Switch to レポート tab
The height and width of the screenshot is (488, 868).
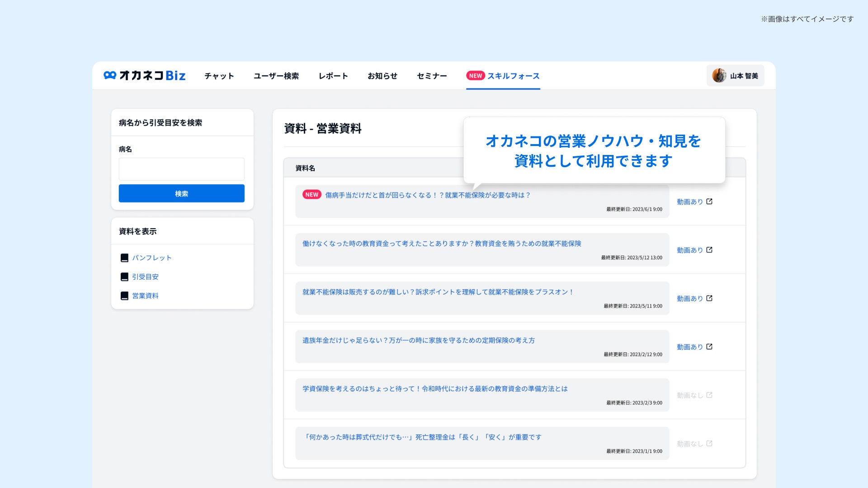tap(333, 76)
